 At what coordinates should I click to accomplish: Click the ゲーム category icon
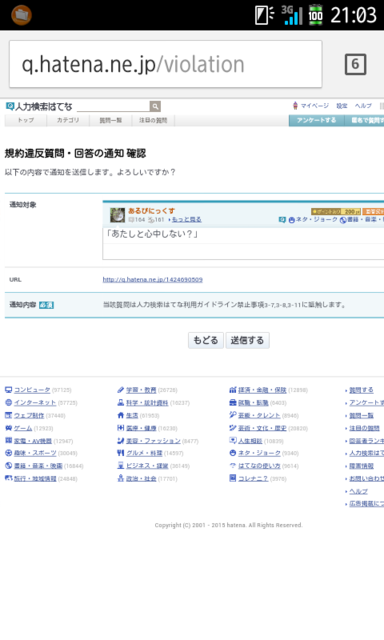9,428
